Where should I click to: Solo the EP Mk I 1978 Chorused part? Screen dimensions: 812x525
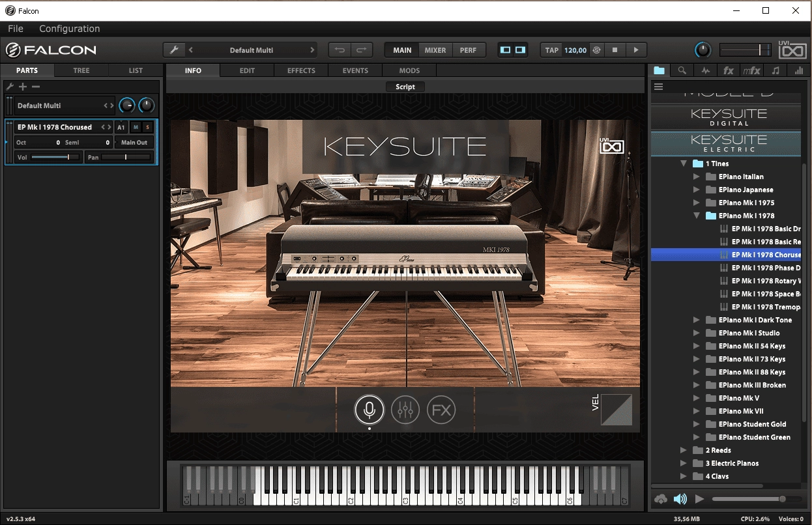point(148,127)
